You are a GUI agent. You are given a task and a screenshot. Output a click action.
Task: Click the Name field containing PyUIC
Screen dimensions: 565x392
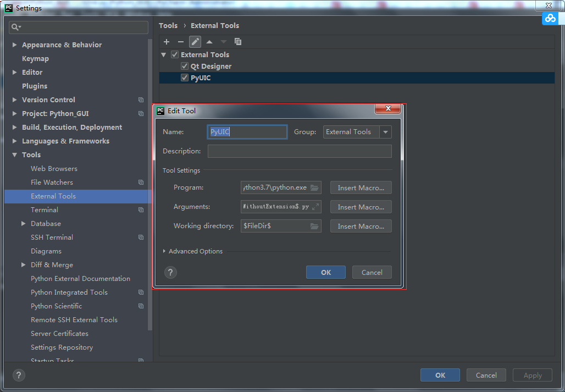(247, 132)
